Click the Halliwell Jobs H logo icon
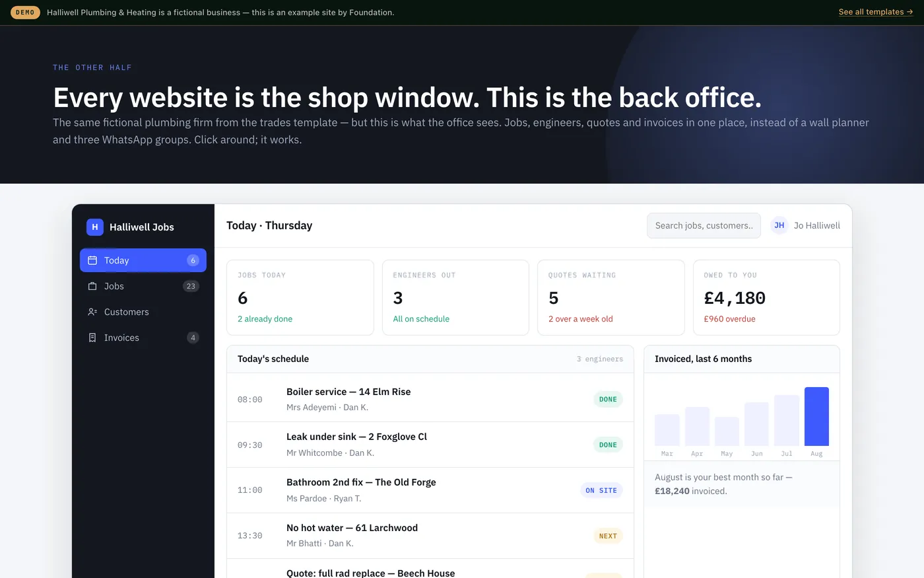The height and width of the screenshot is (578, 924). 95,227
